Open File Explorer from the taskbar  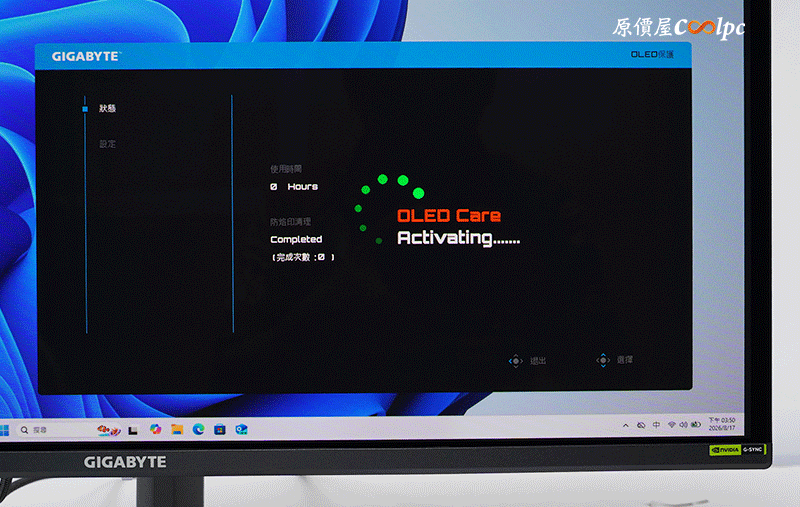point(177,429)
